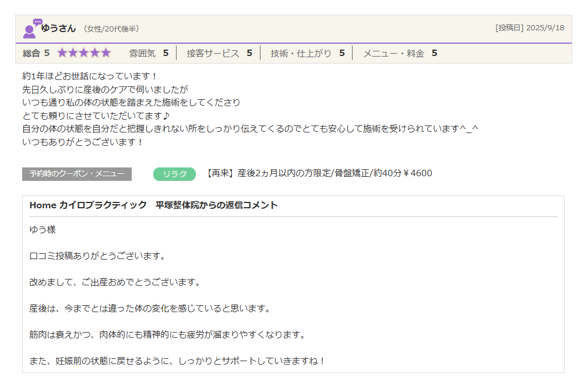Click the green リラク badge

174,174
